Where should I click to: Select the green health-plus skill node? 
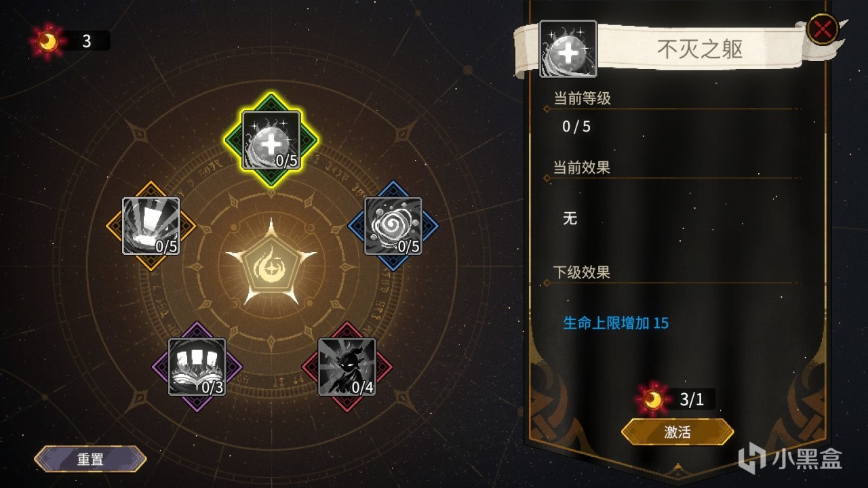click(271, 140)
